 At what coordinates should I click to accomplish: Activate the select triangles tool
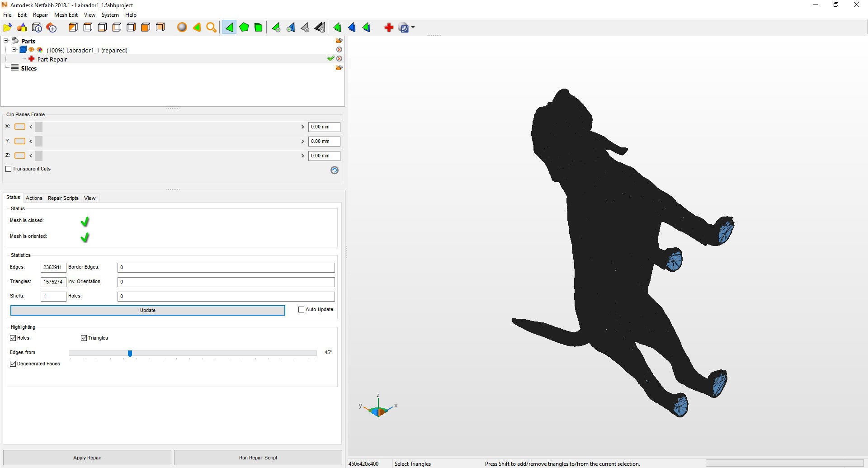(229, 28)
